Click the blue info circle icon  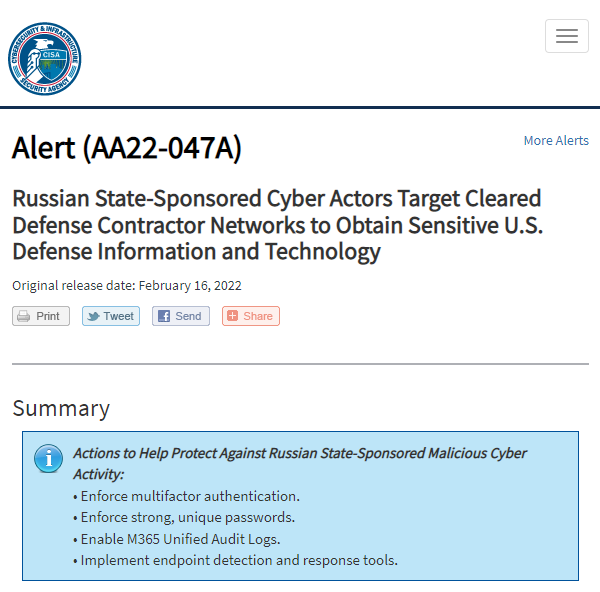click(x=48, y=458)
